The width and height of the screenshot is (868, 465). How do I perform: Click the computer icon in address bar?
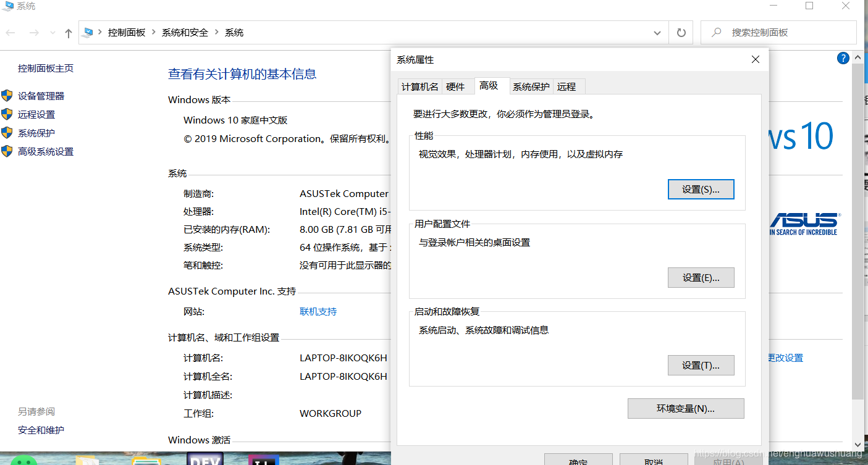[x=88, y=33]
